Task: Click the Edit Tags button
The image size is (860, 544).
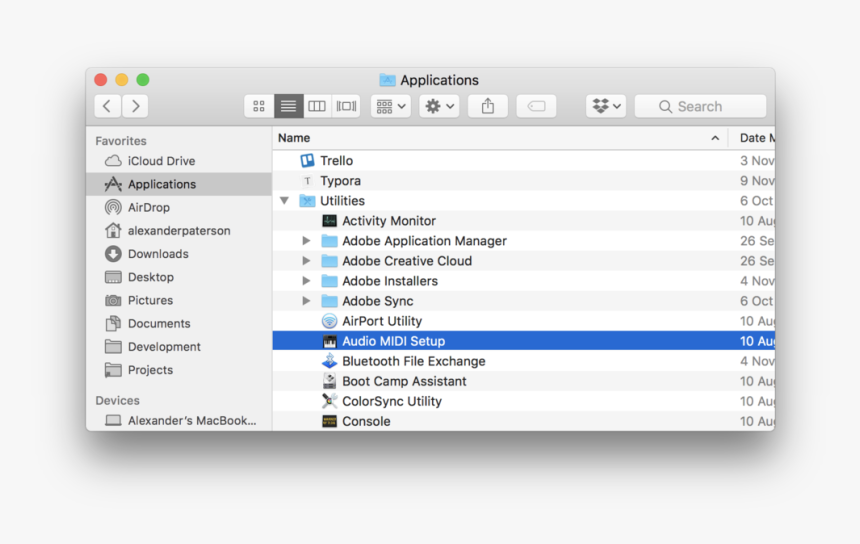Action: pyautogui.click(x=536, y=106)
